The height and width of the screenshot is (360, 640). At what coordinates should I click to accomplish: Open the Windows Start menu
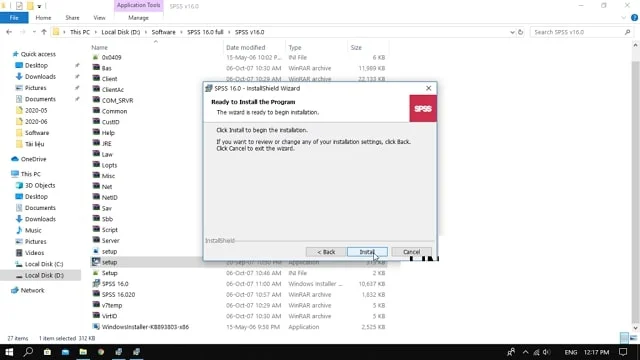(x=9, y=352)
